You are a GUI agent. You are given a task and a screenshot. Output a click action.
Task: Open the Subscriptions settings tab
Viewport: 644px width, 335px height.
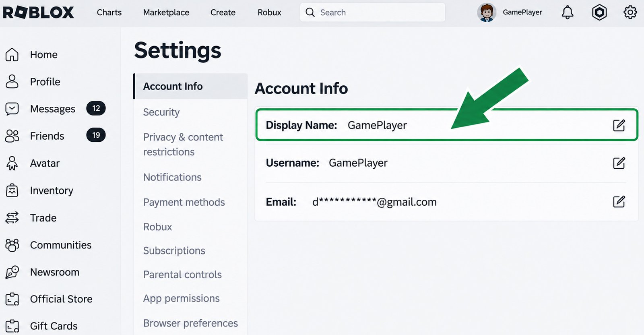174,250
